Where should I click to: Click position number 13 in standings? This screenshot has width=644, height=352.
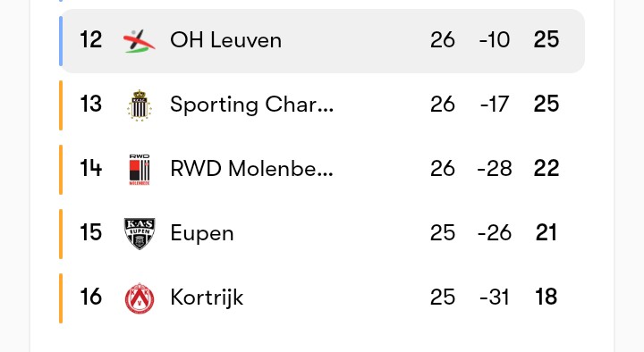(90, 105)
